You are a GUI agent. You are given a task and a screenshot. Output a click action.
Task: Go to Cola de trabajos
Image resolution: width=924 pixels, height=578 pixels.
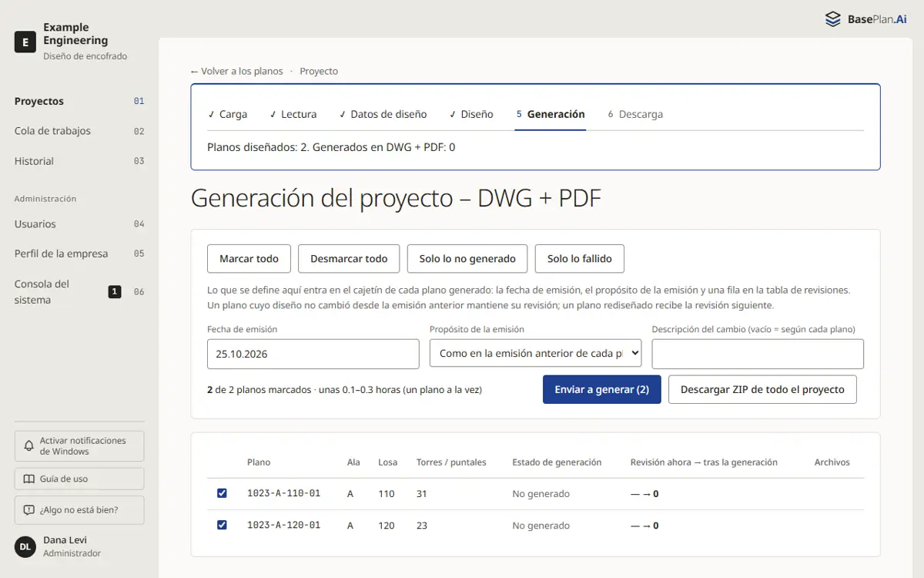click(79, 131)
